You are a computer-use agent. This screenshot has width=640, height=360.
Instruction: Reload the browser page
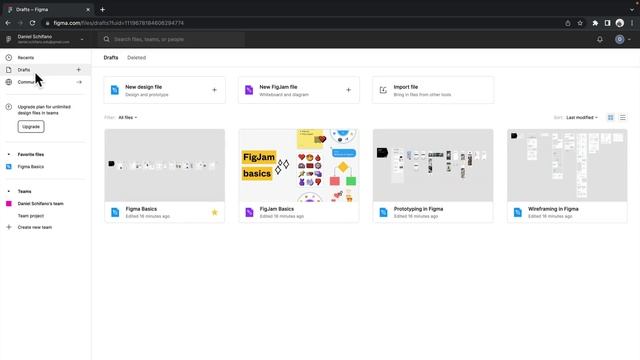(x=32, y=23)
